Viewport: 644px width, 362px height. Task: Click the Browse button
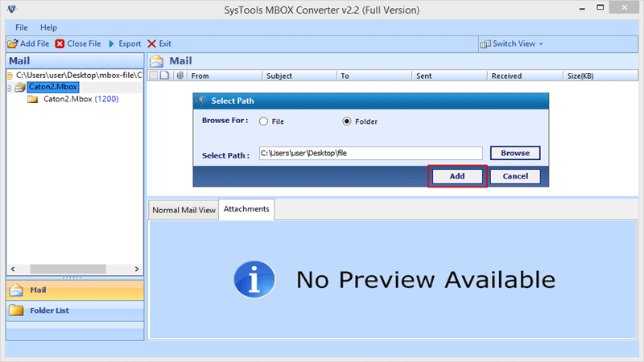515,153
